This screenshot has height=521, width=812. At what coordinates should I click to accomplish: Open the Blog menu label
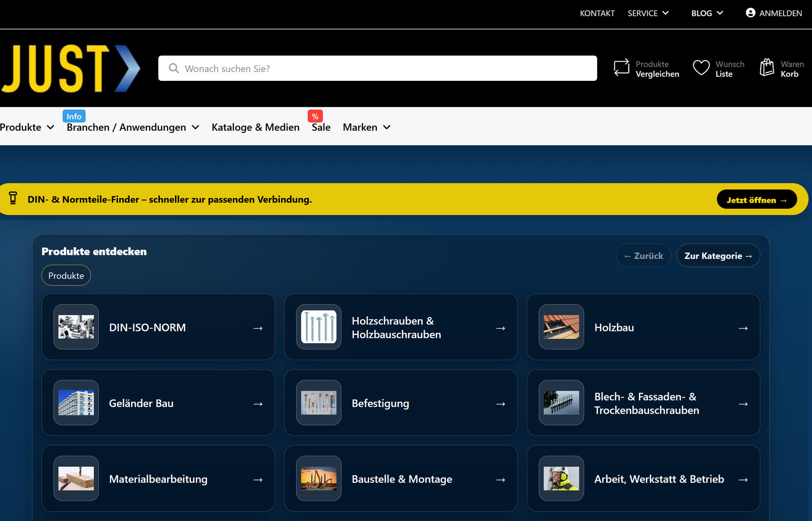(x=702, y=13)
